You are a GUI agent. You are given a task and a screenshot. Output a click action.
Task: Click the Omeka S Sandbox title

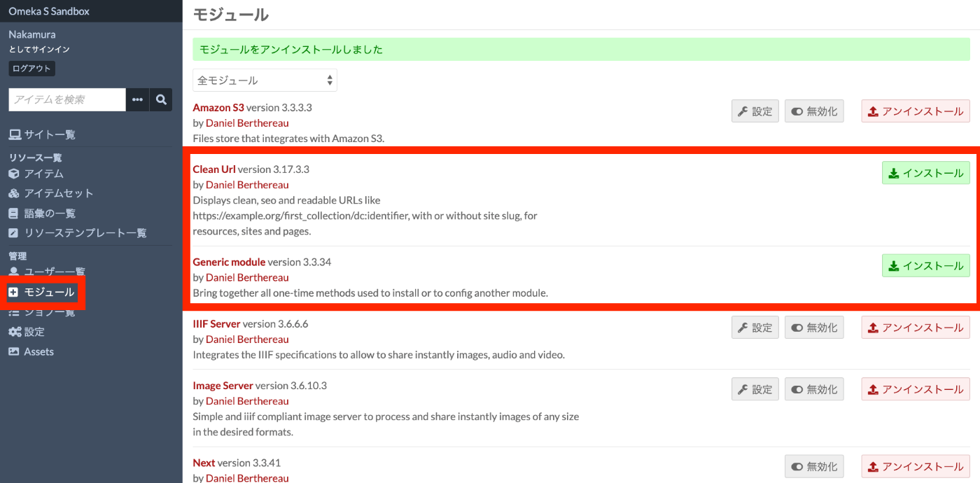49,11
